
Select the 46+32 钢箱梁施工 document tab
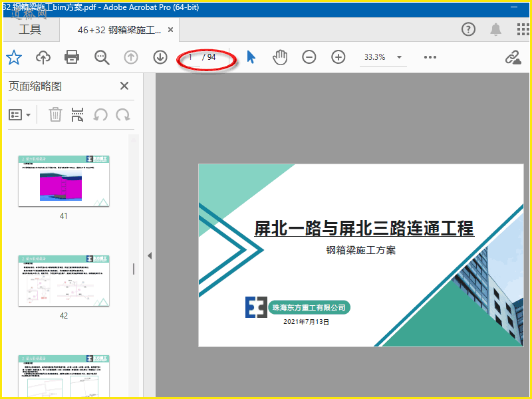tap(119, 30)
